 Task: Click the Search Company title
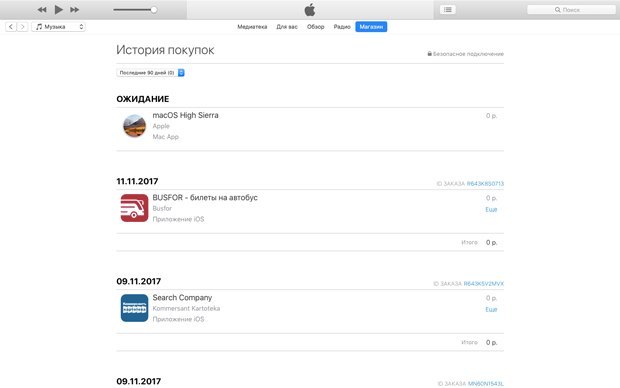(x=182, y=297)
